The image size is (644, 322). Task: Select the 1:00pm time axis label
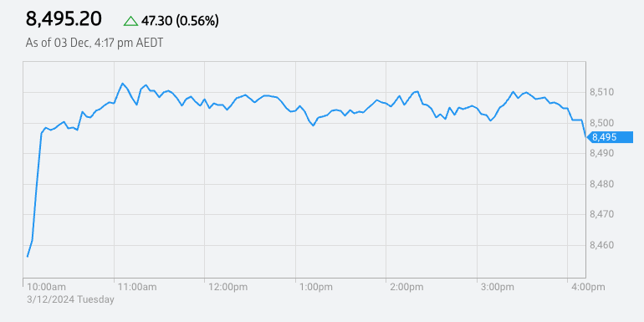pyautogui.click(x=316, y=287)
